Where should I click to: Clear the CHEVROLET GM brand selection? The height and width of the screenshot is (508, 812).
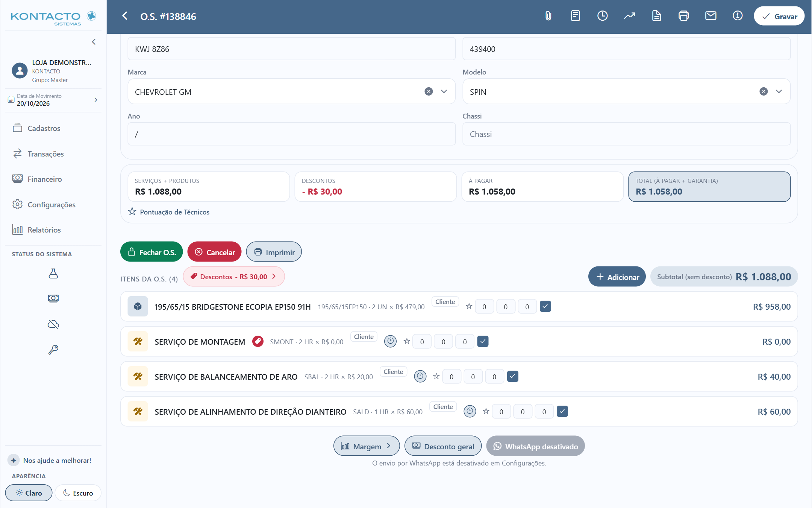point(429,91)
